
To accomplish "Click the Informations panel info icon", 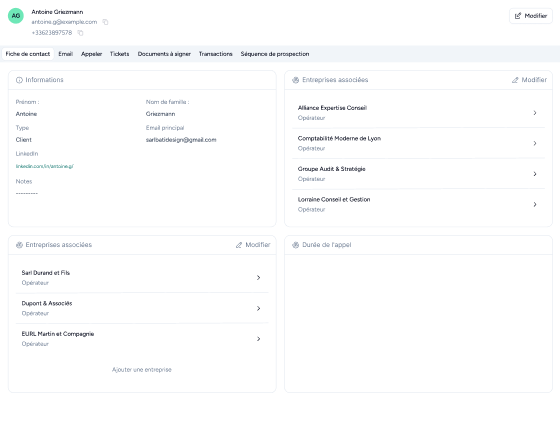I will (19, 80).
